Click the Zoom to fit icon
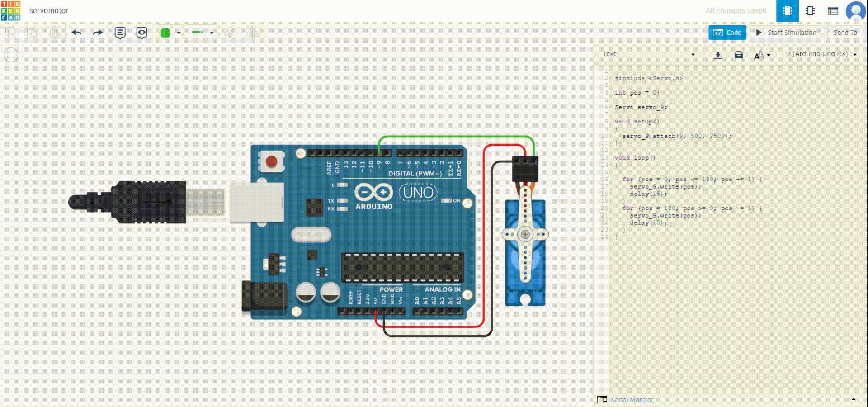The width and height of the screenshot is (868, 407). [11, 55]
